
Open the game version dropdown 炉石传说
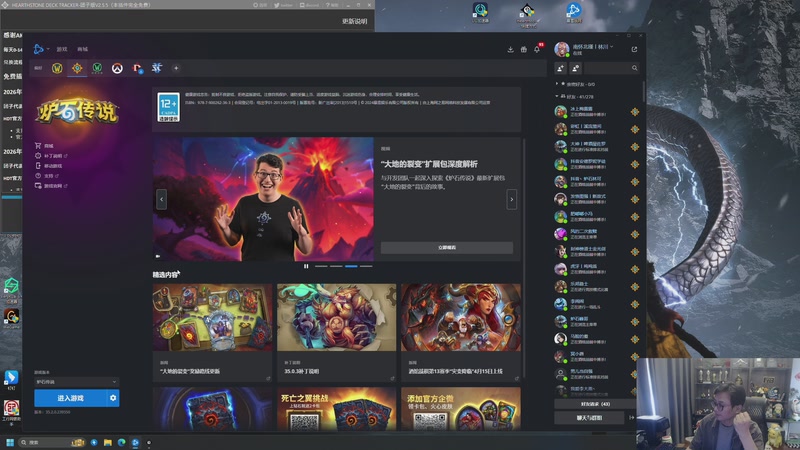pyautogui.click(x=77, y=382)
